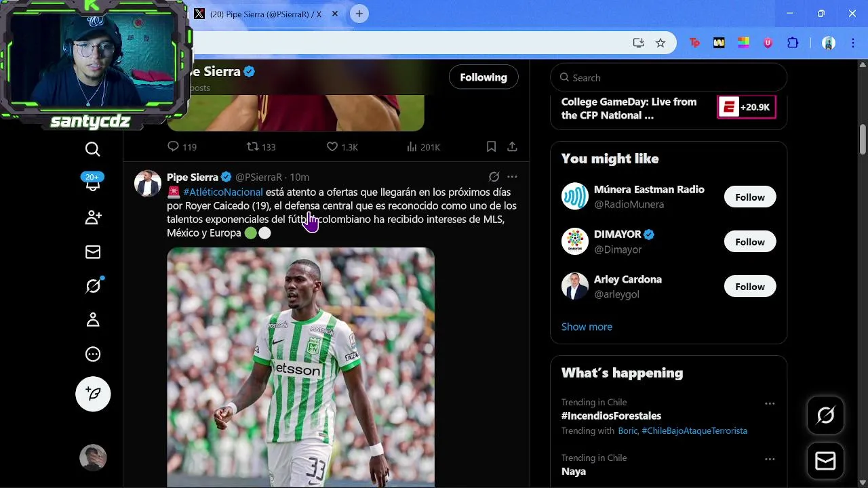Click the multicolor striped extension icon

[743, 43]
